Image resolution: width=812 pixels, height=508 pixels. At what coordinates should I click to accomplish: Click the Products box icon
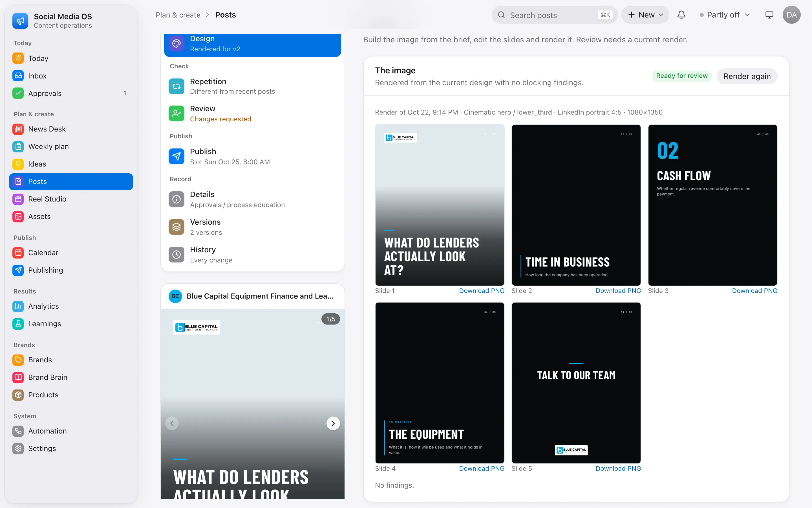(x=18, y=395)
